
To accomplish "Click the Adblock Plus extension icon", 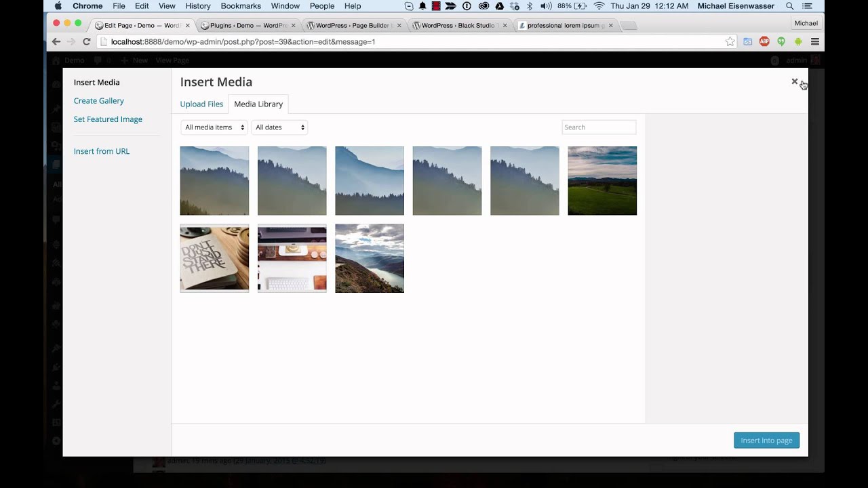I will click(x=764, y=41).
